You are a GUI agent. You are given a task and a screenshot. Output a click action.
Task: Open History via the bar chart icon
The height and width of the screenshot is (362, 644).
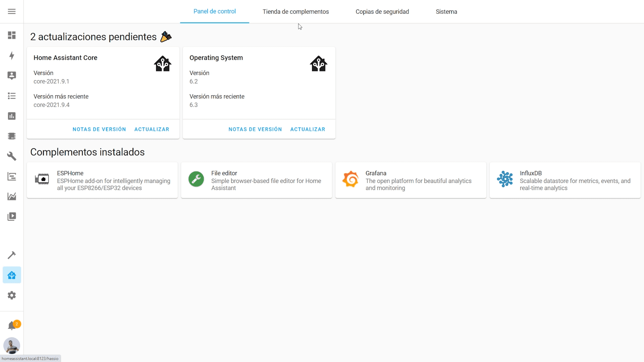[12, 116]
